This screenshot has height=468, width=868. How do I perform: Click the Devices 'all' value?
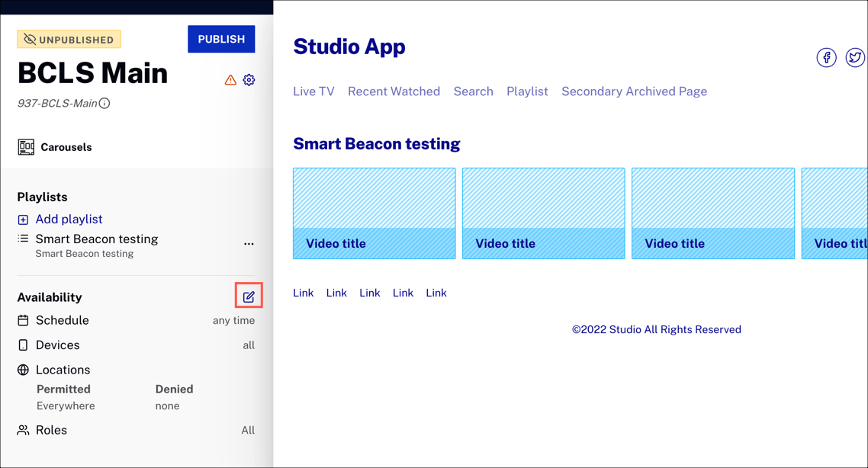249,345
